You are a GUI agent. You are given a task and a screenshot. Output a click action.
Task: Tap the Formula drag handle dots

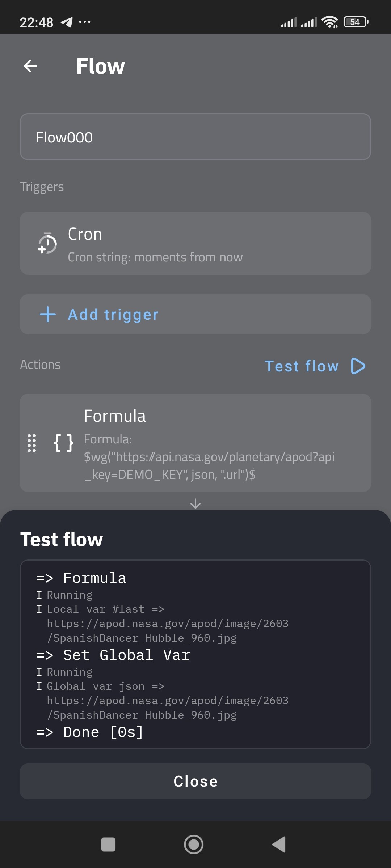click(32, 443)
